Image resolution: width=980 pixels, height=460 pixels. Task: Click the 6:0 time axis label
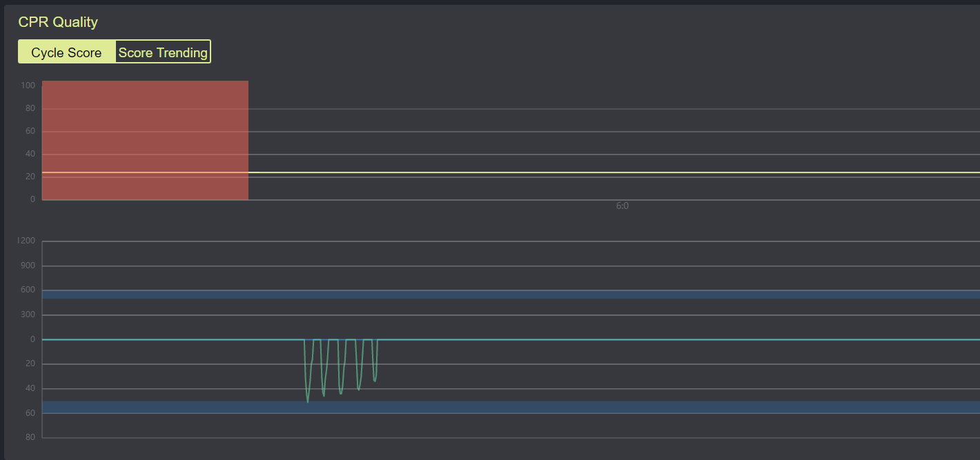(622, 206)
